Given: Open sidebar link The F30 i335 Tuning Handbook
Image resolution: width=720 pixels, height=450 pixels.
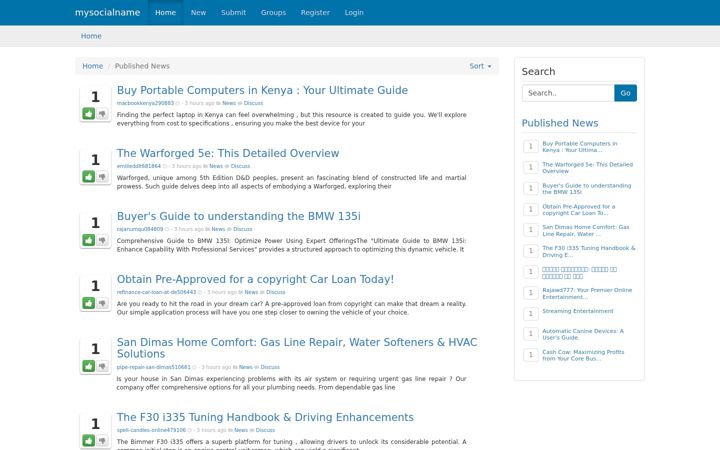Looking at the screenshot, I should pos(589,252).
